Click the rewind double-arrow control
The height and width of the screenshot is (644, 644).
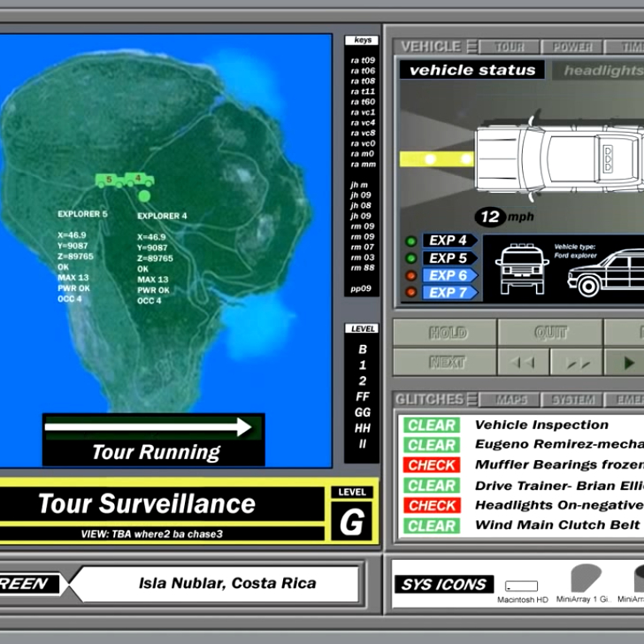[x=523, y=363]
